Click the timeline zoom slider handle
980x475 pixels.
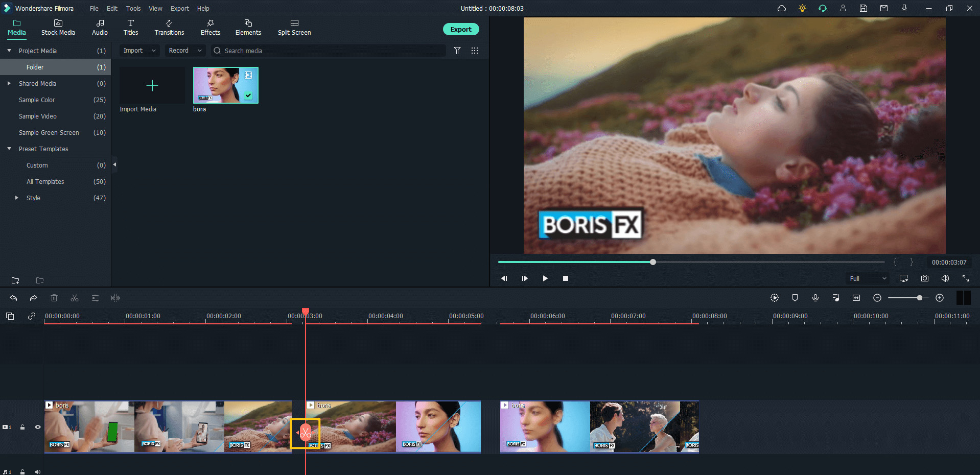(920, 298)
